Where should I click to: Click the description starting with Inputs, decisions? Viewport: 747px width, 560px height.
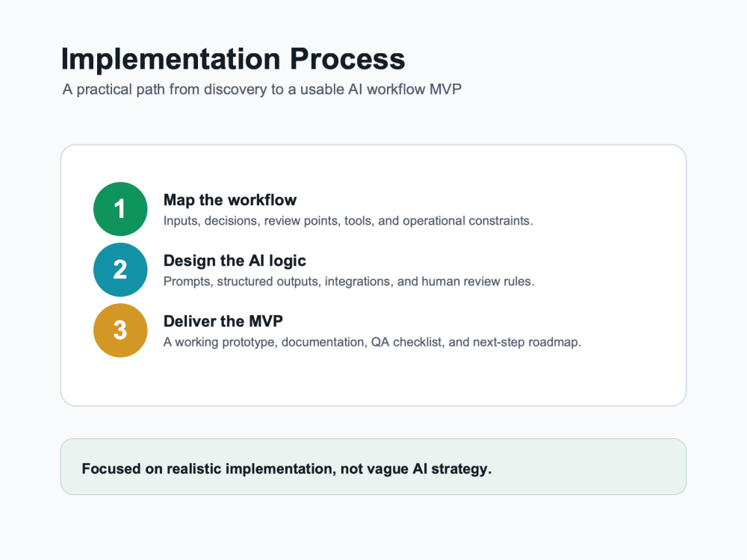[x=348, y=221]
